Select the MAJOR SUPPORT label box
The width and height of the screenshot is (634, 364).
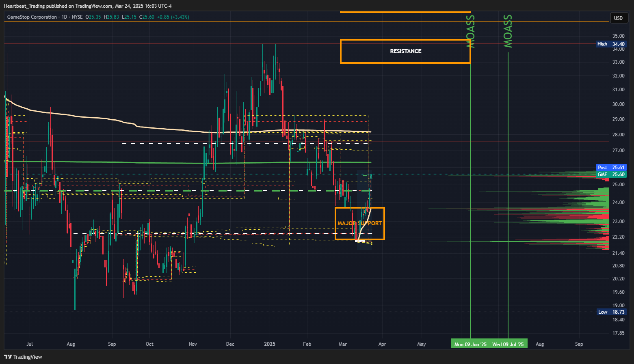(360, 223)
